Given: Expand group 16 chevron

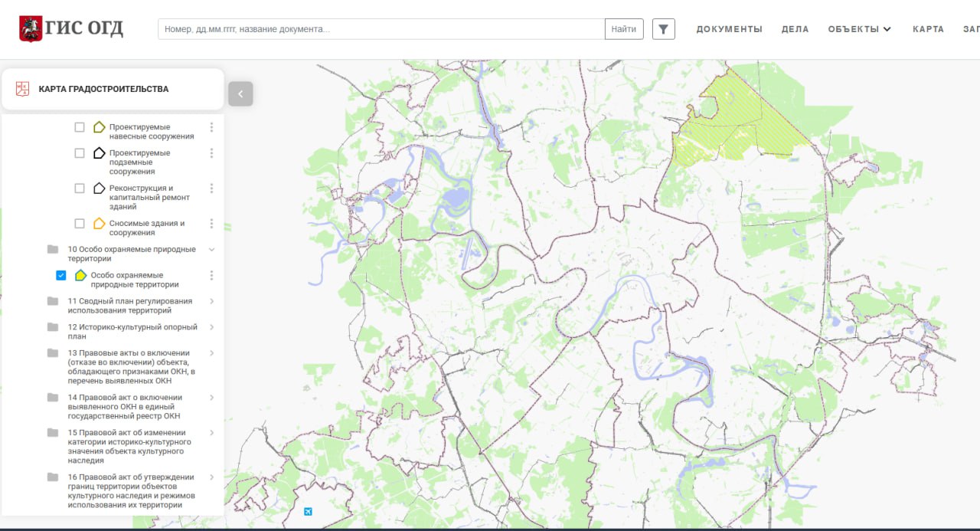Looking at the screenshot, I should click(x=212, y=477).
